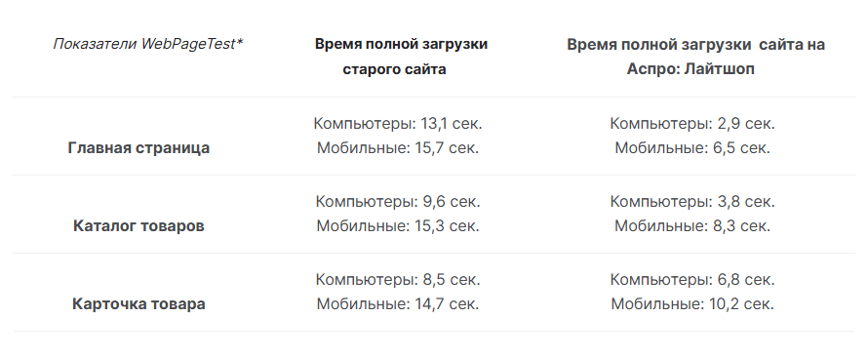
Task: Click 'Мобильные: 10,2 сек.' value
Action: click(x=692, y=304)
